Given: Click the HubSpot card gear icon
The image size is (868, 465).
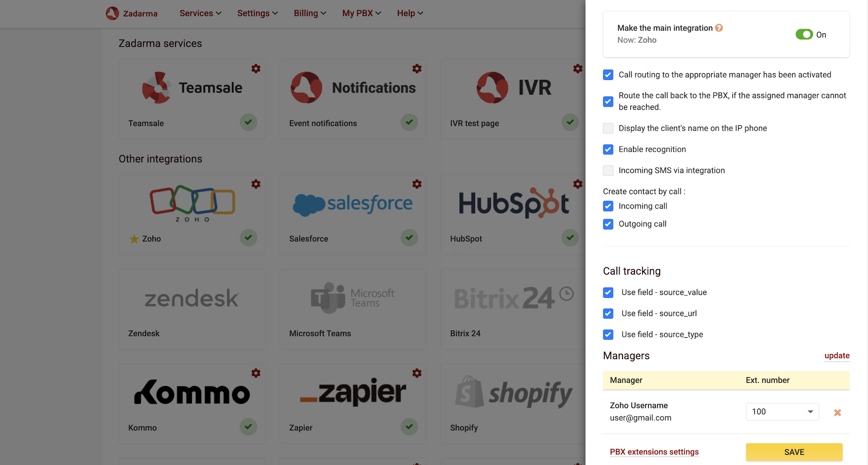Looking at the screenshot, I should [x=578, y=184].
